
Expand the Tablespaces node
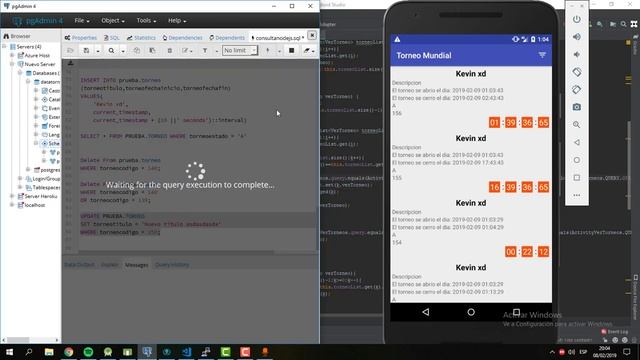[x=20, y=187]
